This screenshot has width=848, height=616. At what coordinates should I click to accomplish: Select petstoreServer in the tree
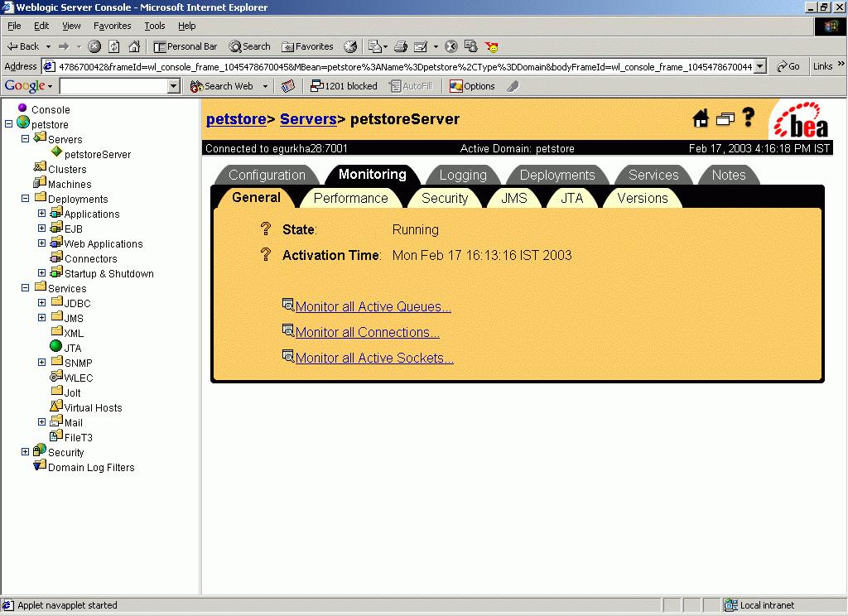tap(98, 154)
